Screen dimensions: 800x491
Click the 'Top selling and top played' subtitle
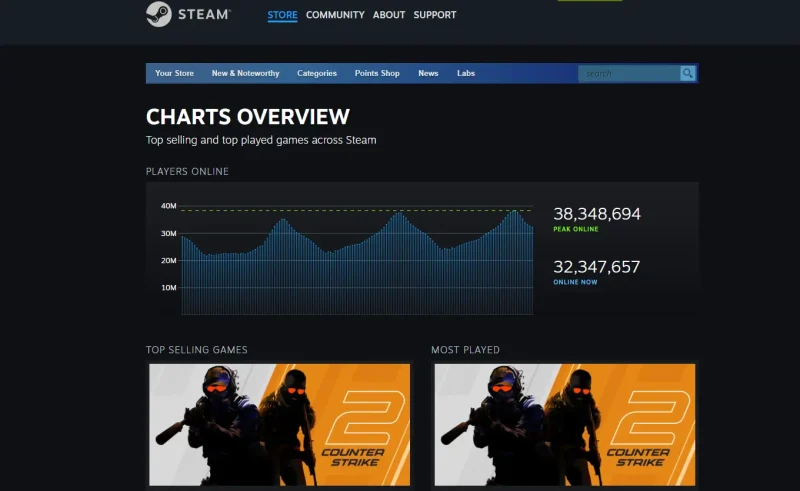click(x=261, y=140)
